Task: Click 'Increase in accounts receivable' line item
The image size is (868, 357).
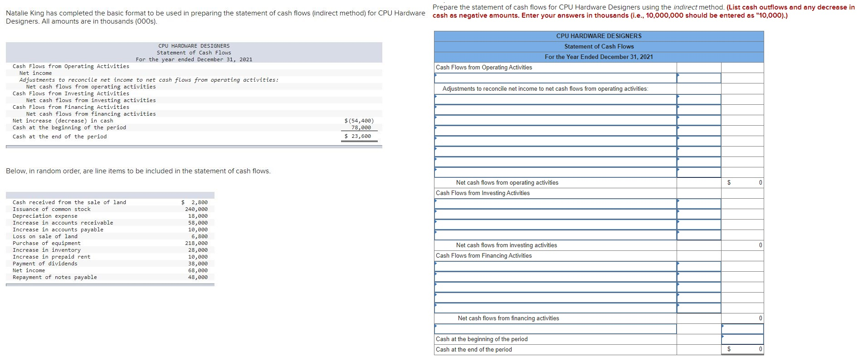Action: 63,223
